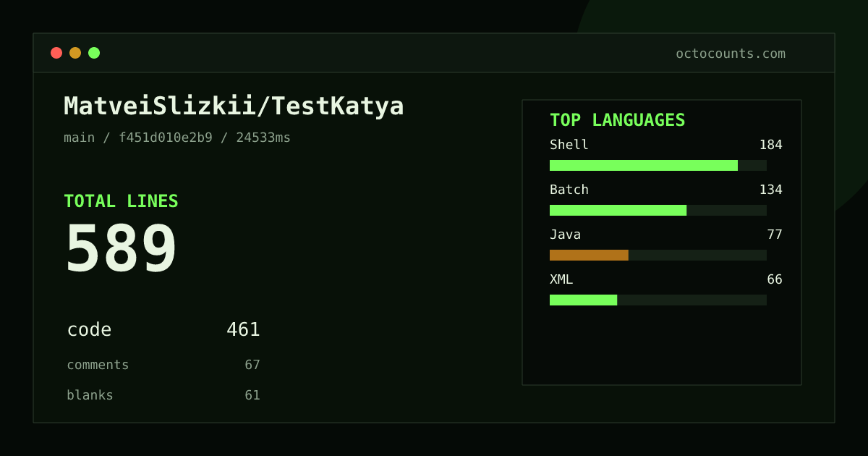This screenshot has height=456, width=868.
Task: Select the Java language label
Action: click(x=565, y=235)
